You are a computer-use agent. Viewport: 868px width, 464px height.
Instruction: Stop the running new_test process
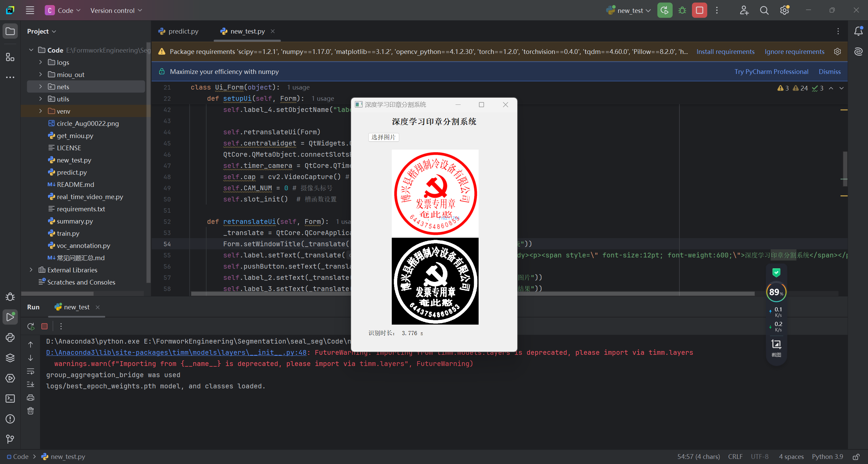(699, 11)
